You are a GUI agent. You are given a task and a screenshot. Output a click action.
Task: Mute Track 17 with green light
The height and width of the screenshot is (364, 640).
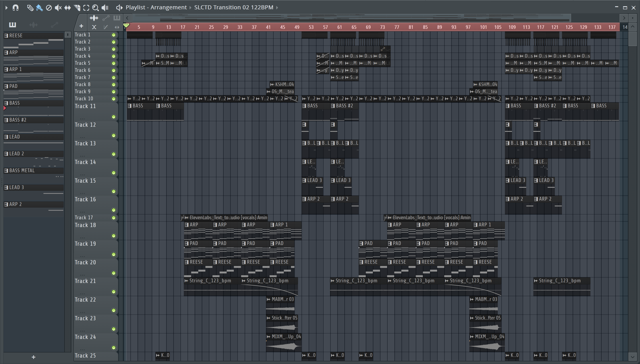pos(114,218)
